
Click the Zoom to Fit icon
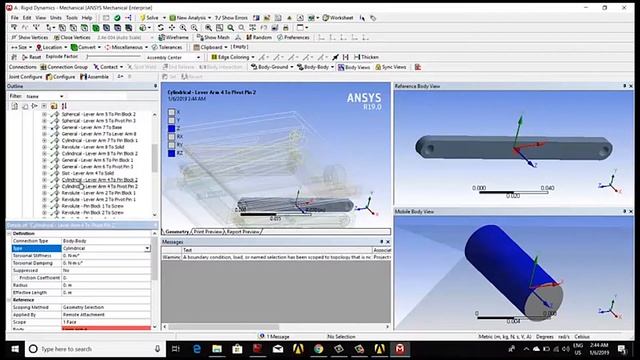click(x=208, y=28)
